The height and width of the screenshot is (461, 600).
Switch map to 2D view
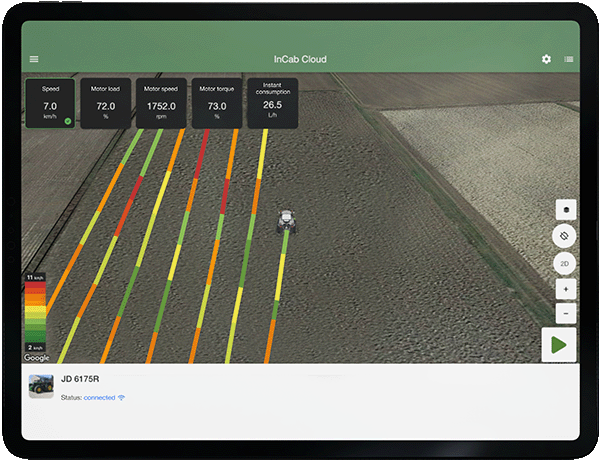(x=564, y=264)
